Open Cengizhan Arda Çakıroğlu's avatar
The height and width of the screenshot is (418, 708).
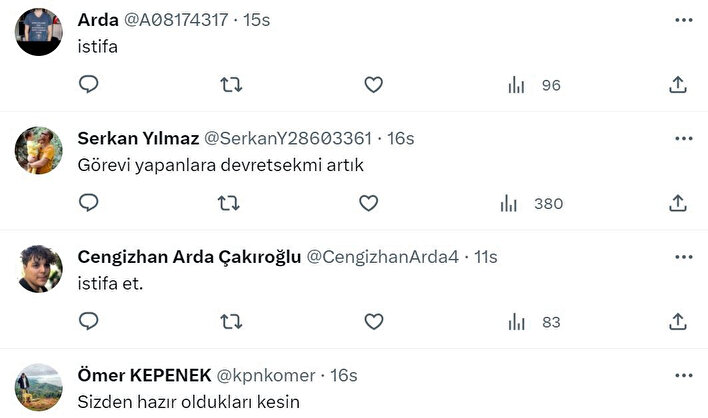39,269
